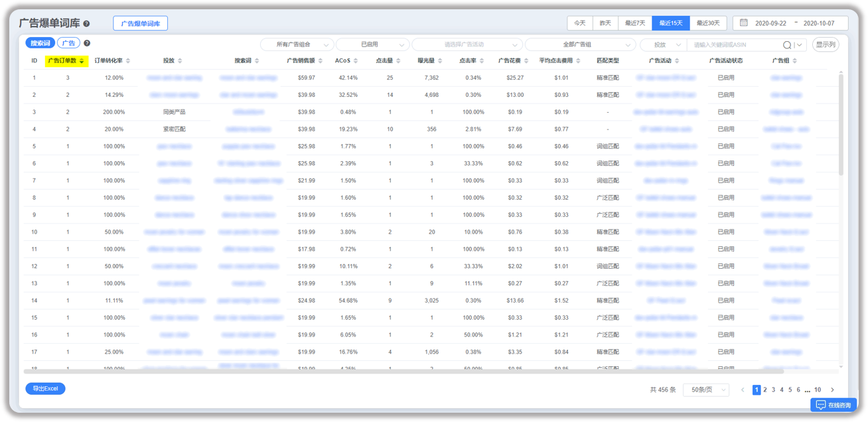This screenshot has width=868, height=422.
Task: Select the 最近7天 date range
Action: (635, 23)
